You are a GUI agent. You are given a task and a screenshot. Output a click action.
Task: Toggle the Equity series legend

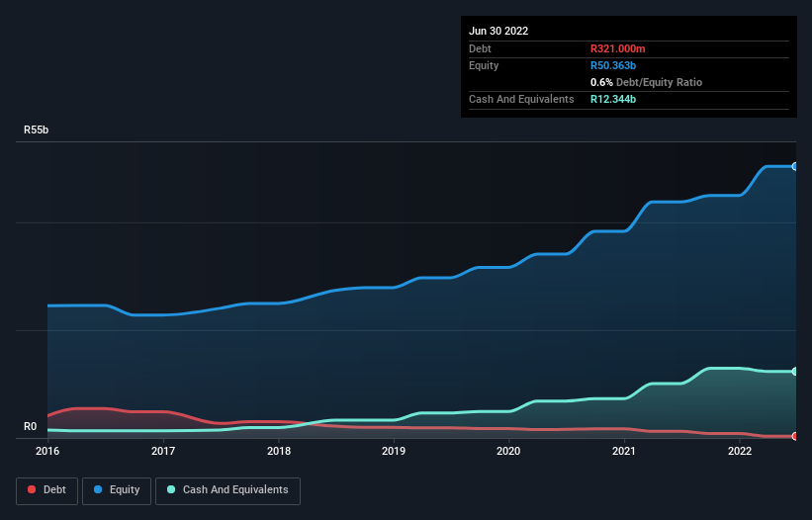point(117,490)
